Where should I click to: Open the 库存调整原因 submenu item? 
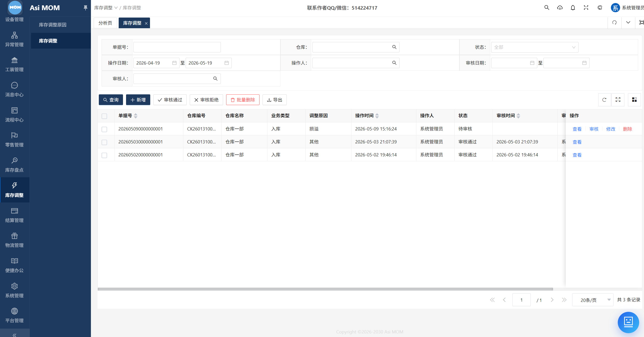click(61, 25)
